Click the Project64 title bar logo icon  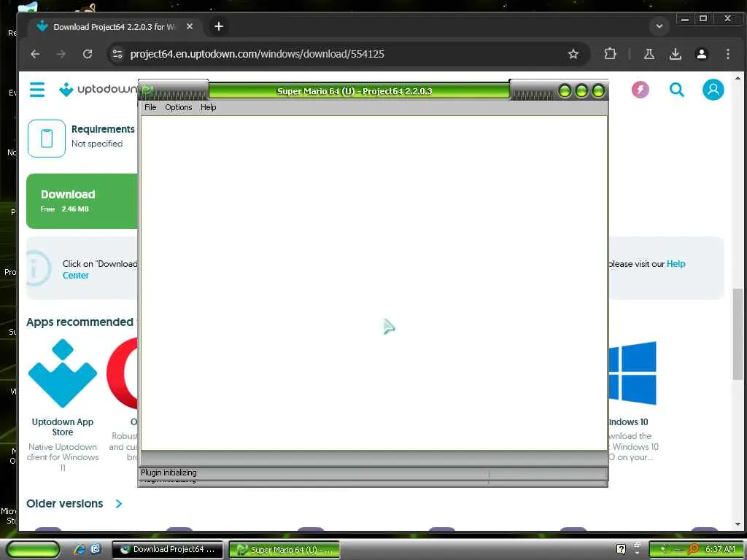click(x=147, y=90)
